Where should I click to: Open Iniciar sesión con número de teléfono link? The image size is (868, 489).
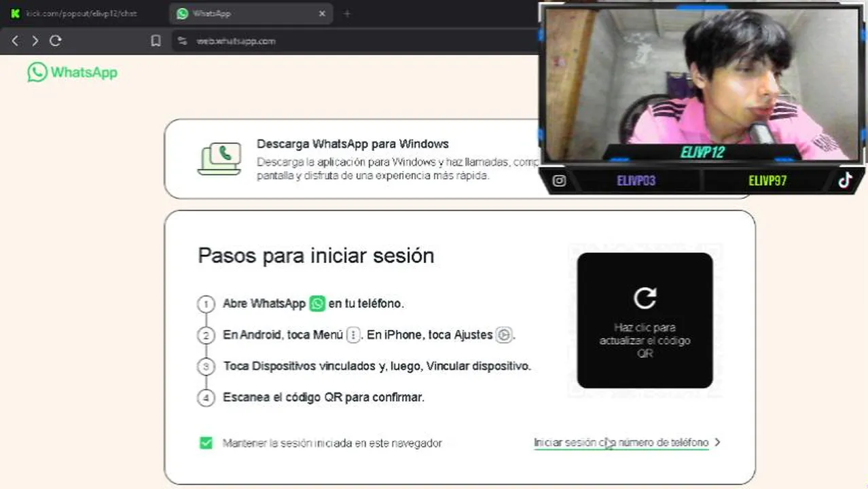point(621,443)
